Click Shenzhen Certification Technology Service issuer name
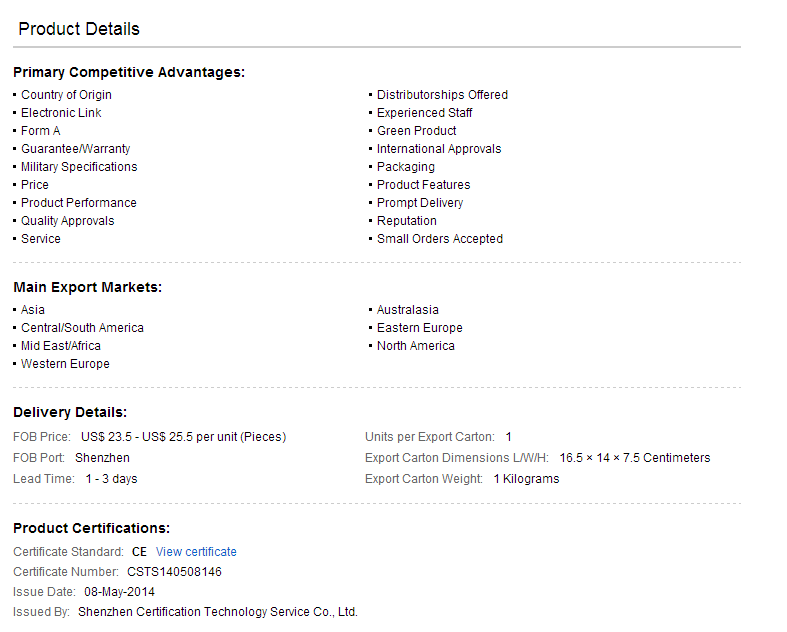Viewport: 787px width, 632px height. [x=217, y=612]
